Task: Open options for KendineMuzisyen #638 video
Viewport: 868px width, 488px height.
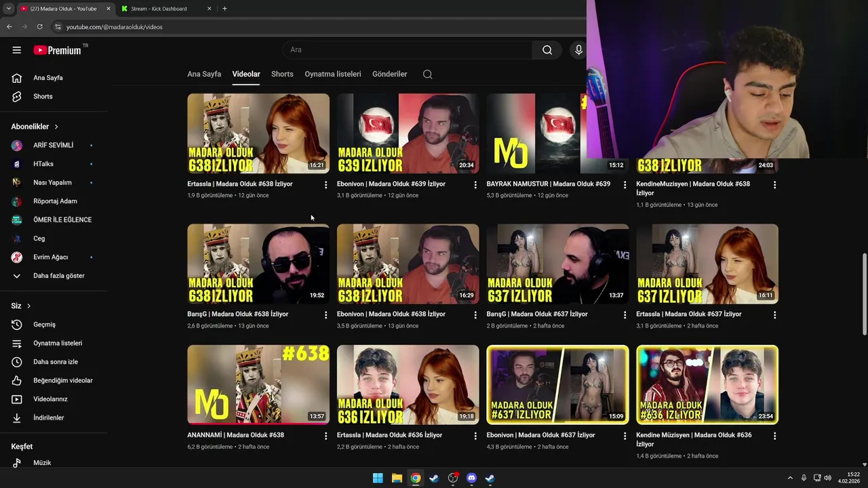Action: pyautogui.click(x=774, y=184)
